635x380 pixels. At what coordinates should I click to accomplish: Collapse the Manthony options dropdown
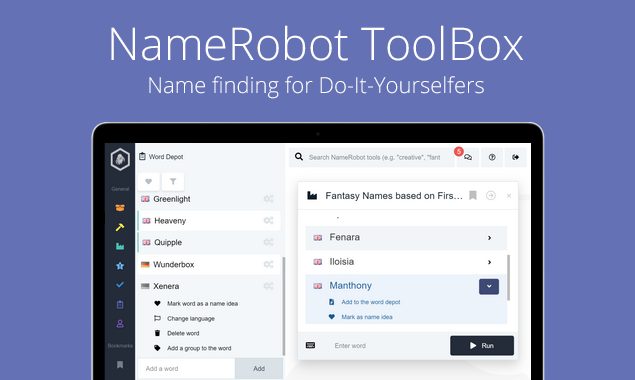[489, 286]
